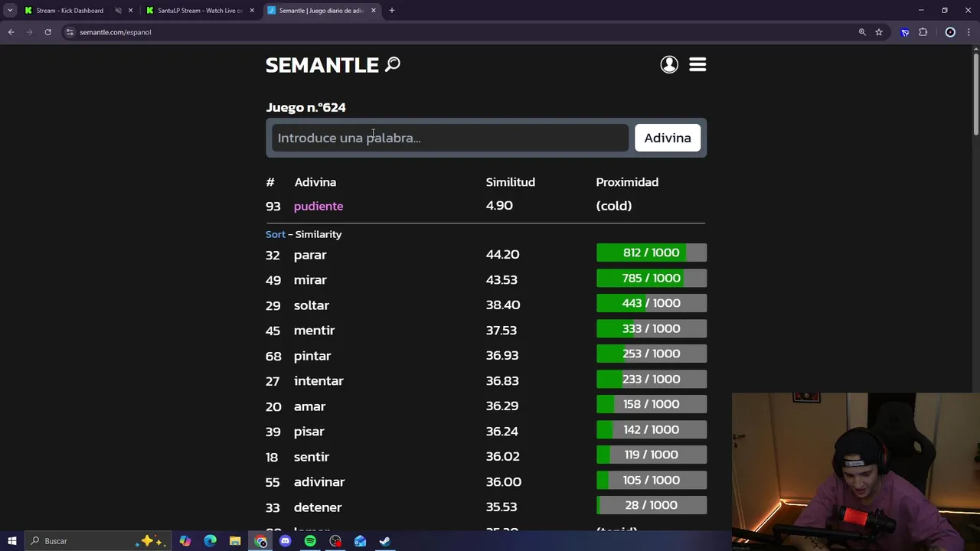Switch to the SantuLP Stream tab
The image size is (980, 551).
(x=199, y=10)
